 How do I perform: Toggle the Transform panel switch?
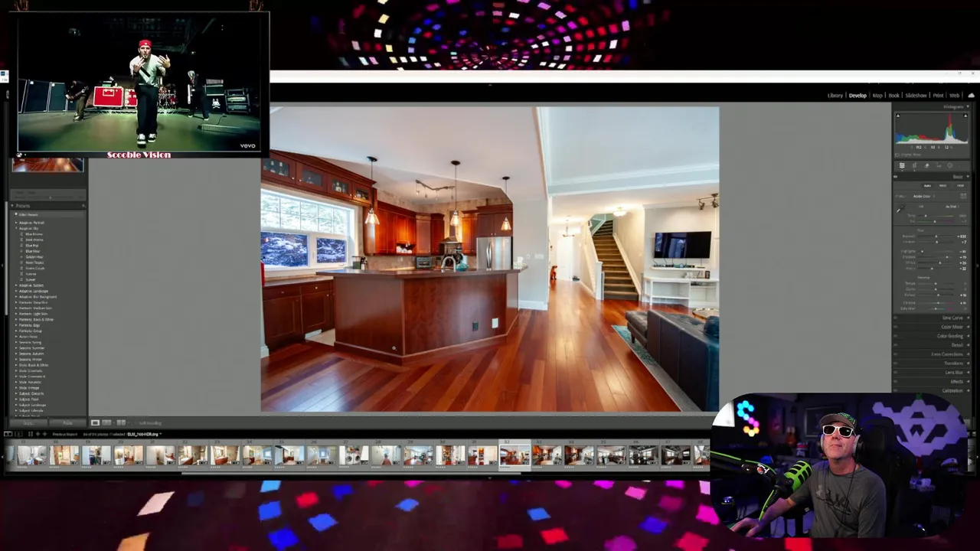896,364
